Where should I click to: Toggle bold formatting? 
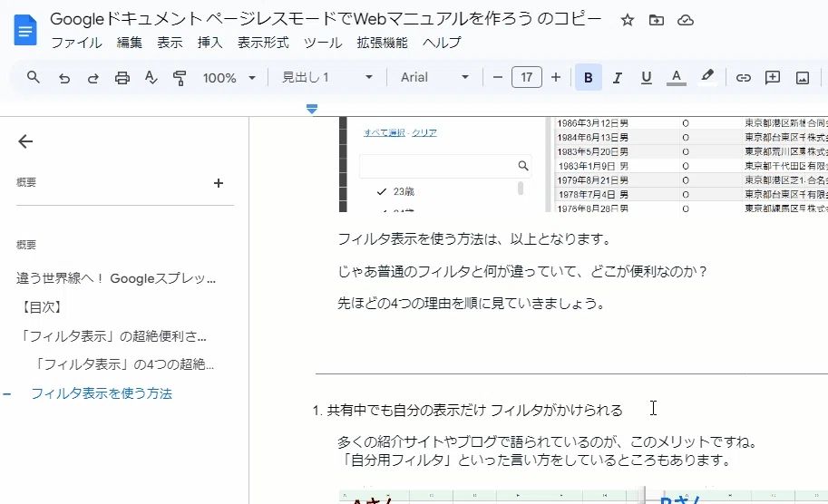coord(589,78)
